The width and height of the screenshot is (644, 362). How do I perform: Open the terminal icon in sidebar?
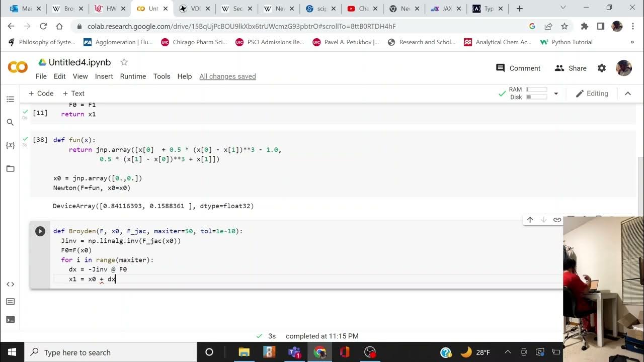[x=10, y=319]
